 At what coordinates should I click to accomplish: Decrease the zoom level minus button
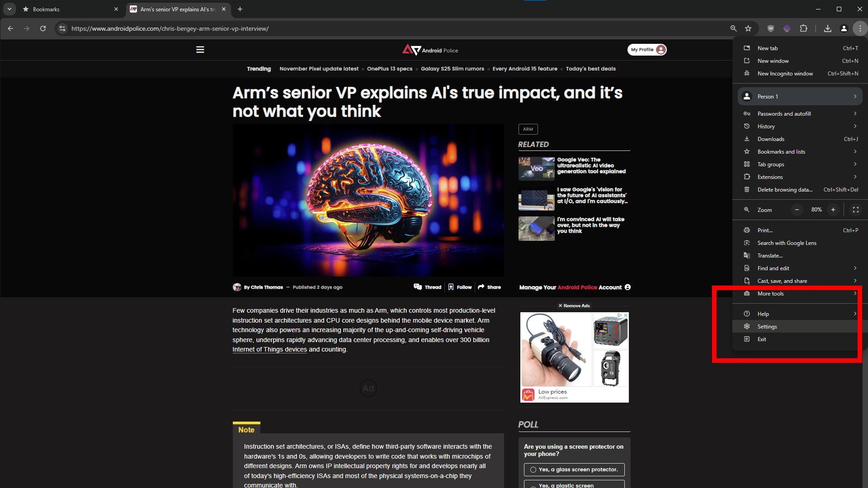(x=797, y=210)
